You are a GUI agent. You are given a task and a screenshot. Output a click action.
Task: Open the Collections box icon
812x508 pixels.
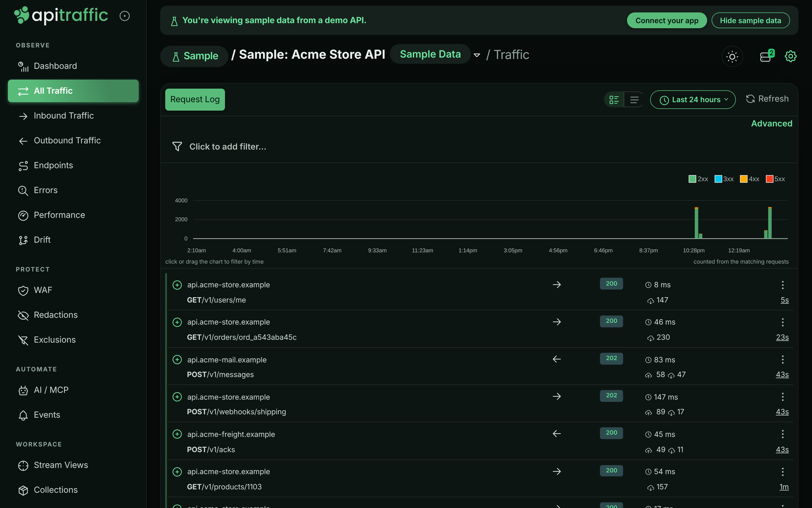click(x=23, y=491)
